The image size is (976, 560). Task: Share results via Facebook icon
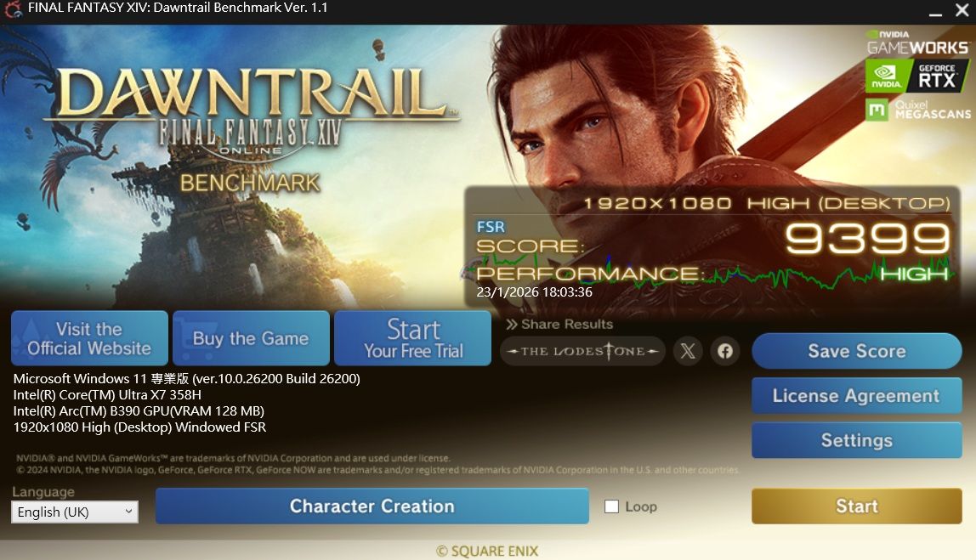tap(725, 351)
